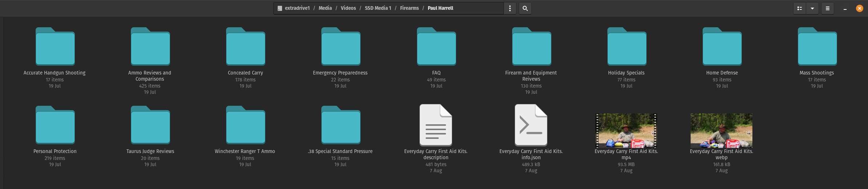Viewport: 868px width, 189px height.
Task: Click the '489.3 kB' size label
Action: (x=531, y=164)
